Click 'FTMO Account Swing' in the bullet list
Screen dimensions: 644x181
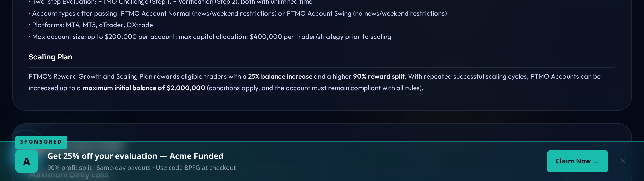[x=319, y=13]
